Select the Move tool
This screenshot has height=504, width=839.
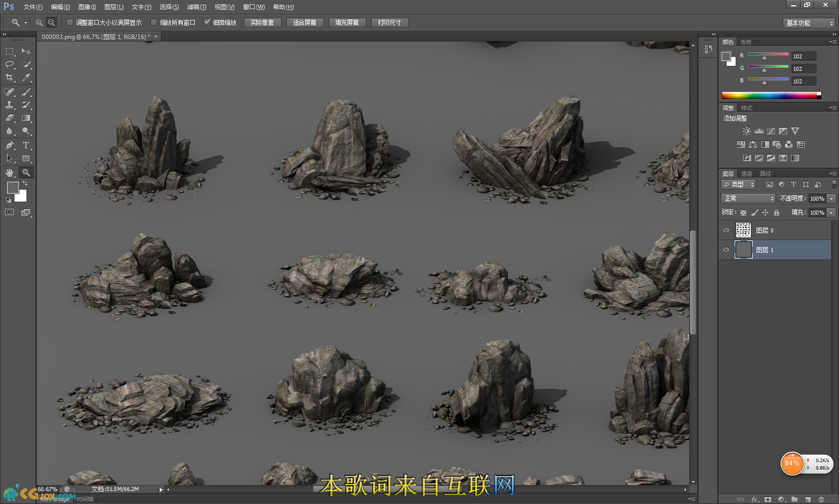(26, 51)
